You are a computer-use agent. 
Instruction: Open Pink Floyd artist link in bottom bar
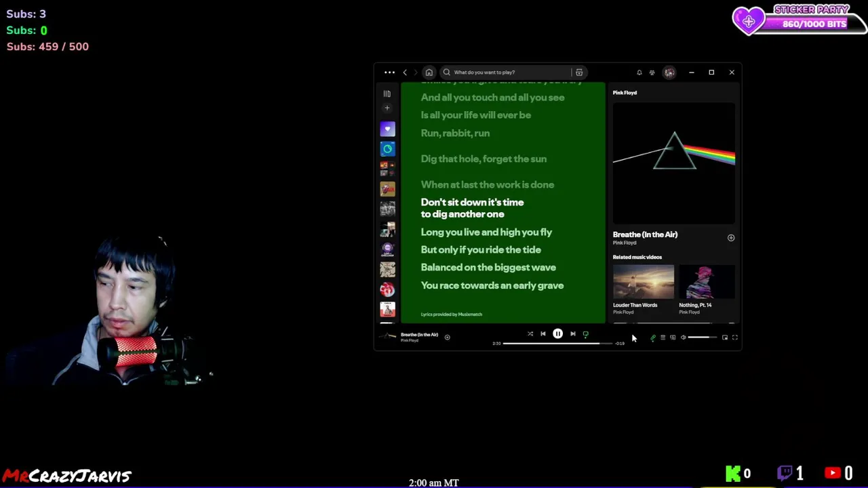coord(409,340)
